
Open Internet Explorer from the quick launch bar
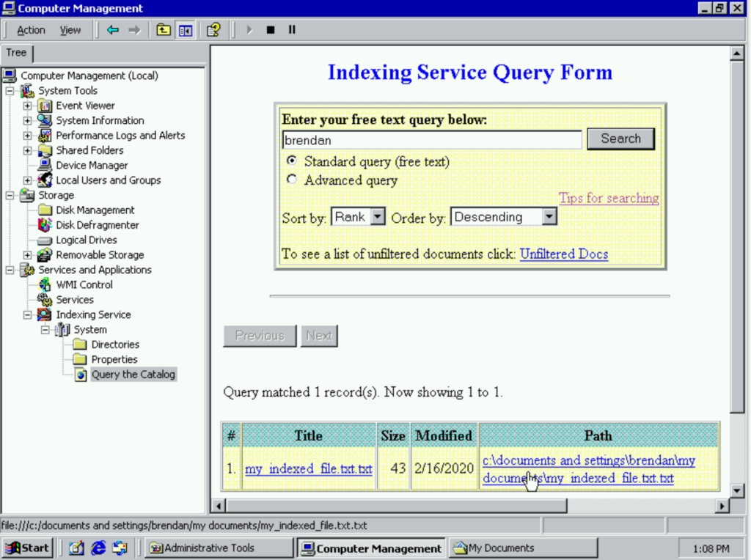tap(98, 547)
